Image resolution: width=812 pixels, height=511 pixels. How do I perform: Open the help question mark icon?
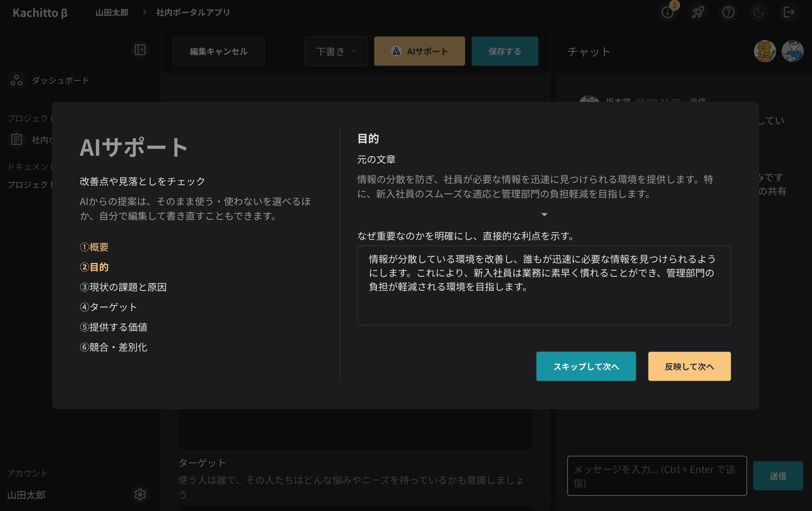(728, 12)
